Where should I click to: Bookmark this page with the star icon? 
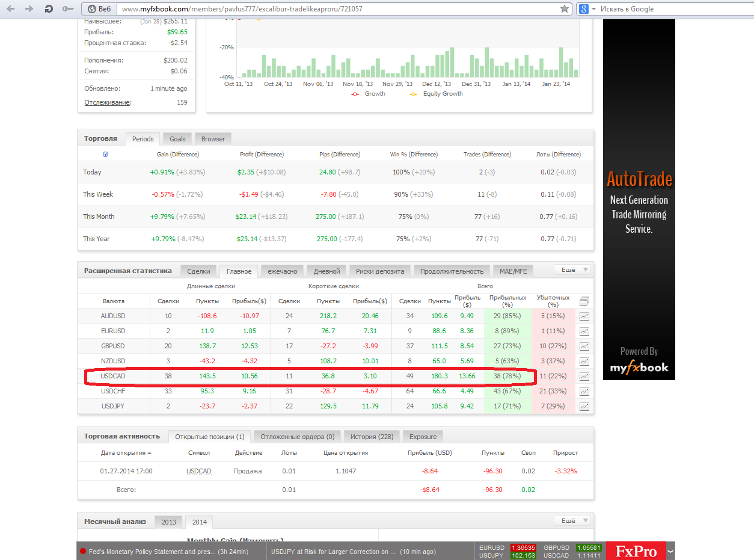pyautogui.click(x=565, y=9)
